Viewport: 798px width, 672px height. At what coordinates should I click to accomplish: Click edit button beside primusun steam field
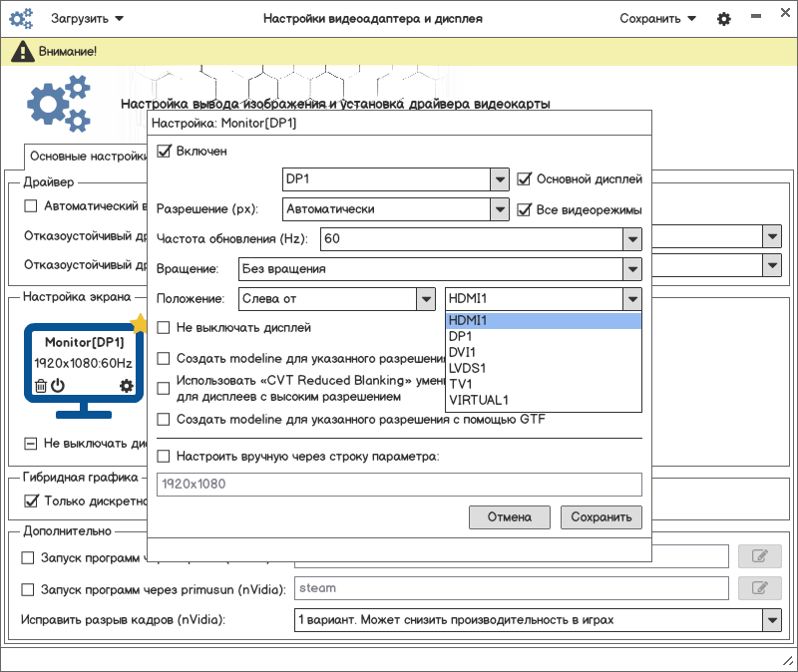(x=760, y=588)
